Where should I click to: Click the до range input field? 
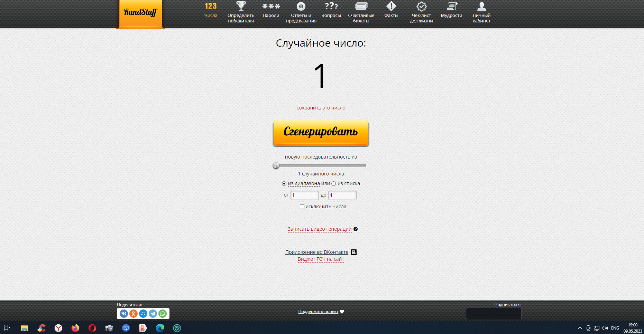pyautogui.click(x=342, y=195)
